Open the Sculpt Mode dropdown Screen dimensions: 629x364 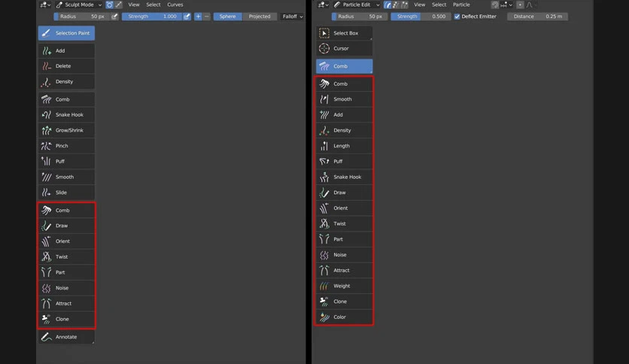click(79, 5)
